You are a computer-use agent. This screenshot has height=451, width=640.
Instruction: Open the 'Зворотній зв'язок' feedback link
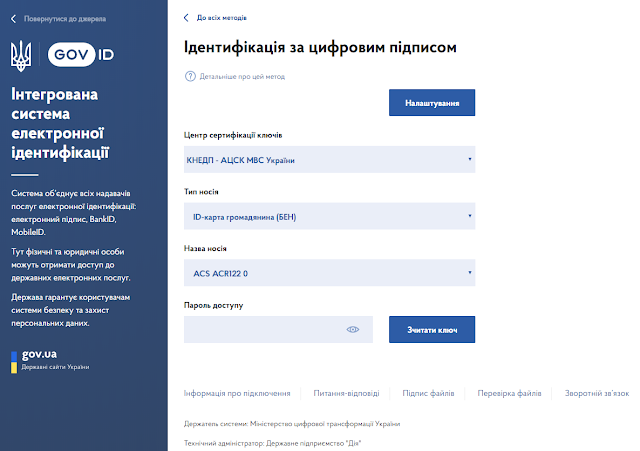tap(597, 394)
